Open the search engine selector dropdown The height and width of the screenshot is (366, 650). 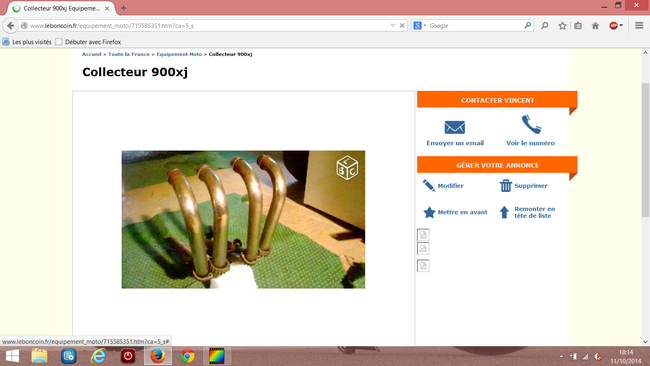(x=419, y=26)
